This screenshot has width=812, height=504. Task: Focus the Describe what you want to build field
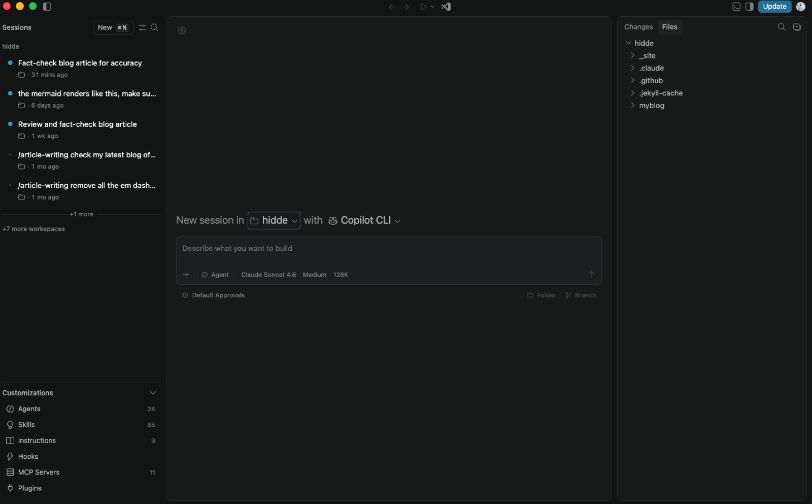(389, 249)
